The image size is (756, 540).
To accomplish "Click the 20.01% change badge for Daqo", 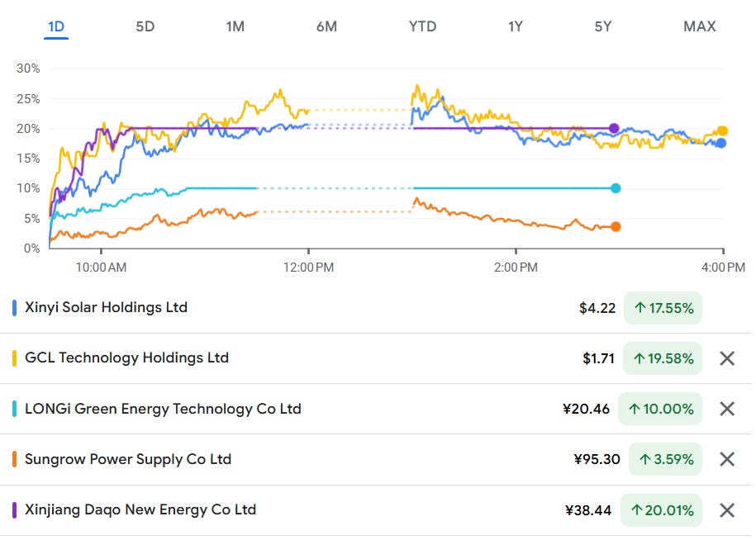I will tap(661, 510).
